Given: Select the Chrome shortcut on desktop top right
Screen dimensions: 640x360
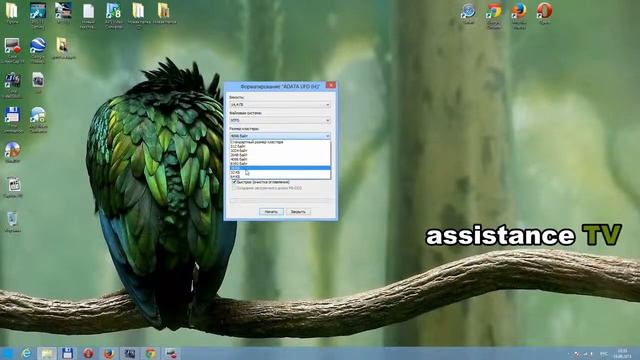Looking at the screenshot, I should pos(493,15).
